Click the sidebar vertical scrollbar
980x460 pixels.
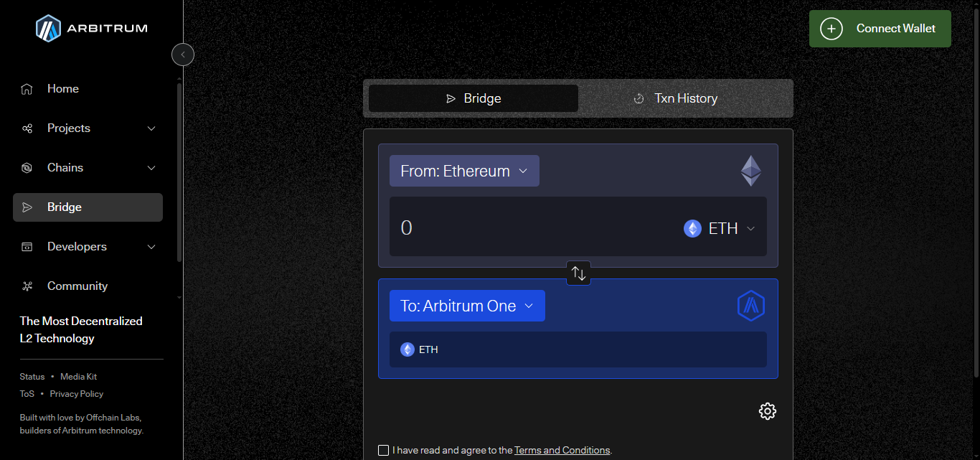pyautogui.click(x=179, y=172)
